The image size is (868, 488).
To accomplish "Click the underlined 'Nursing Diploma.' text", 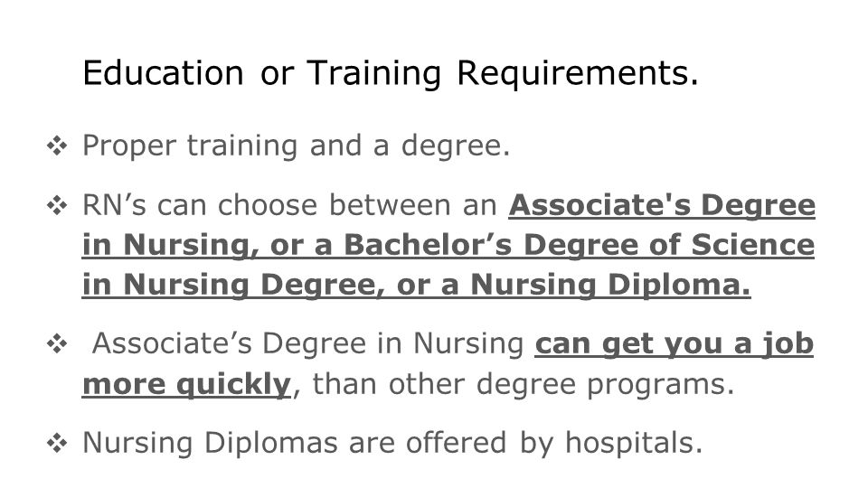I will 610,285.
